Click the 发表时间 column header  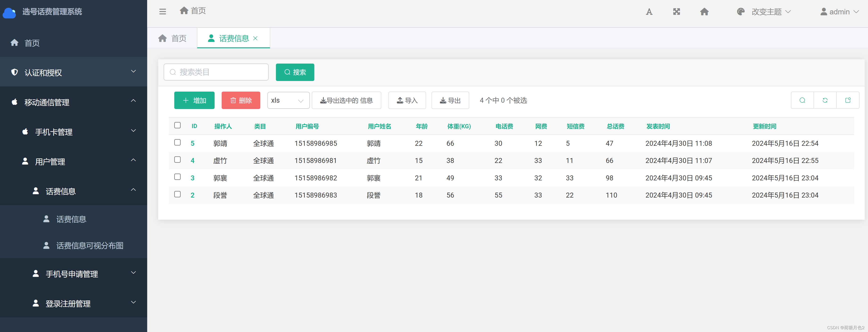[658, 126]
